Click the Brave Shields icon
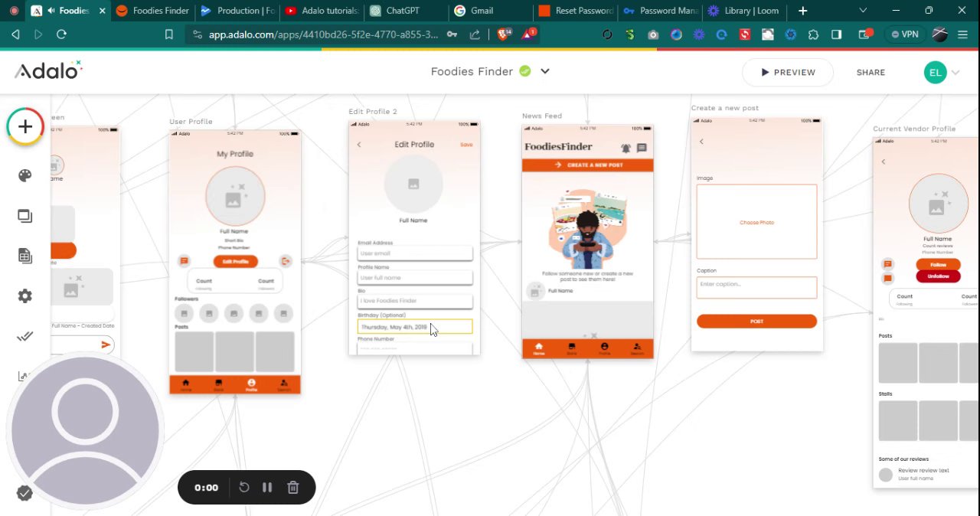This screenshot has height=516, width=980. point(505,34)
